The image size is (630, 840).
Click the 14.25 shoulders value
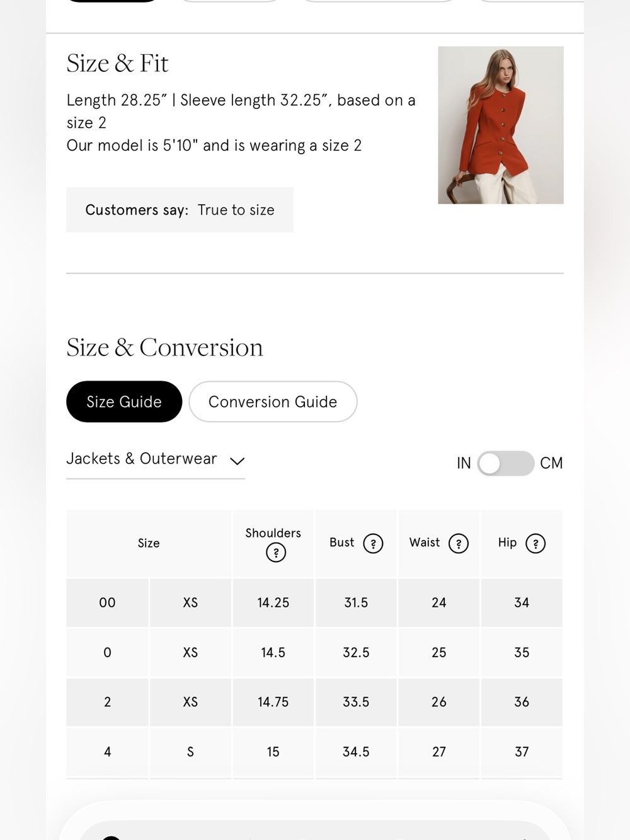tap(273, 602)
